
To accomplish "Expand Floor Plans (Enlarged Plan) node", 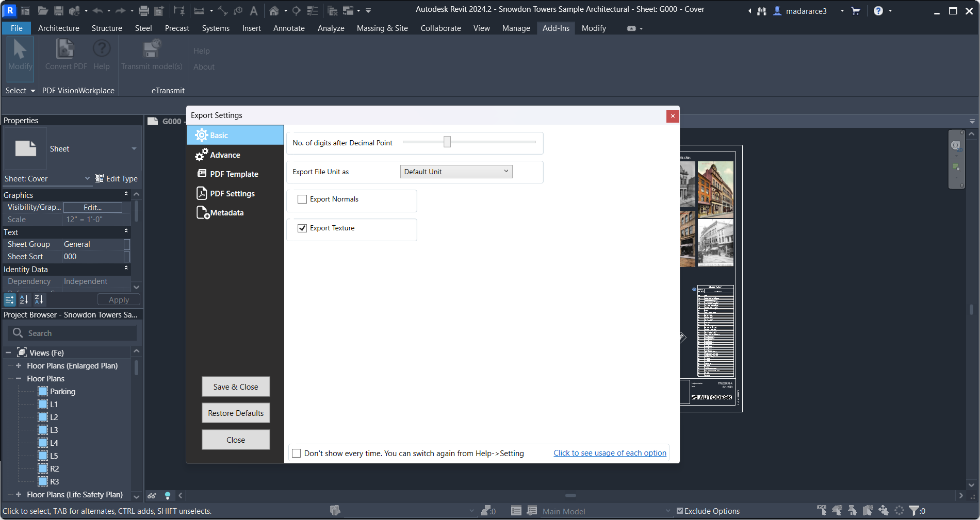I will click(x=19, y=365).
